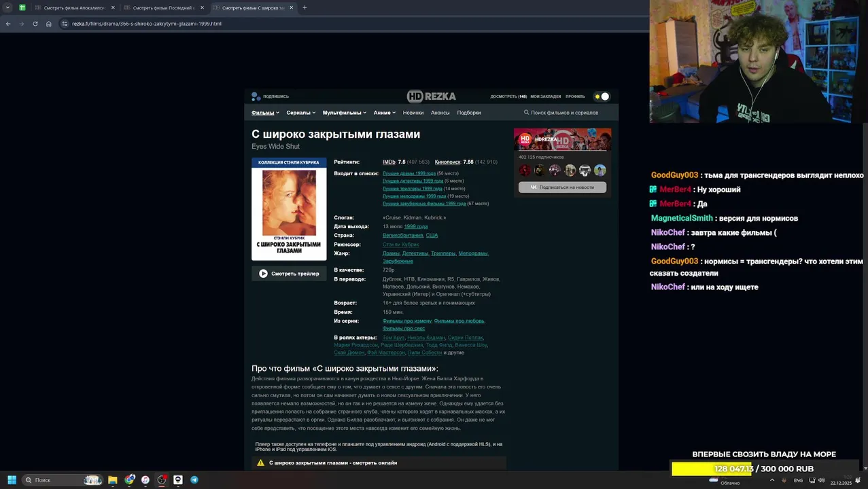Close the Последний film tab
Viewport: 868px width, 489px height.
click(202, 7)
